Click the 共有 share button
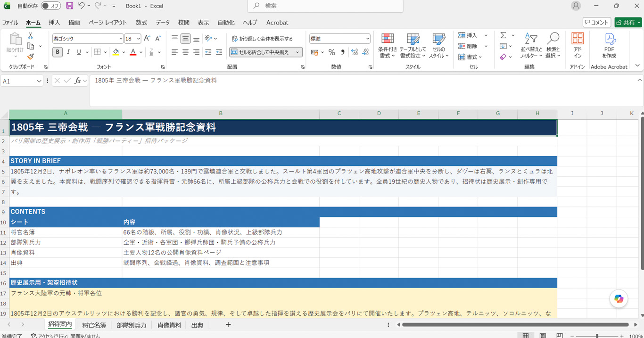Viewport: 644px width, 338px height. pyautogui.click(x=628, y=22)
